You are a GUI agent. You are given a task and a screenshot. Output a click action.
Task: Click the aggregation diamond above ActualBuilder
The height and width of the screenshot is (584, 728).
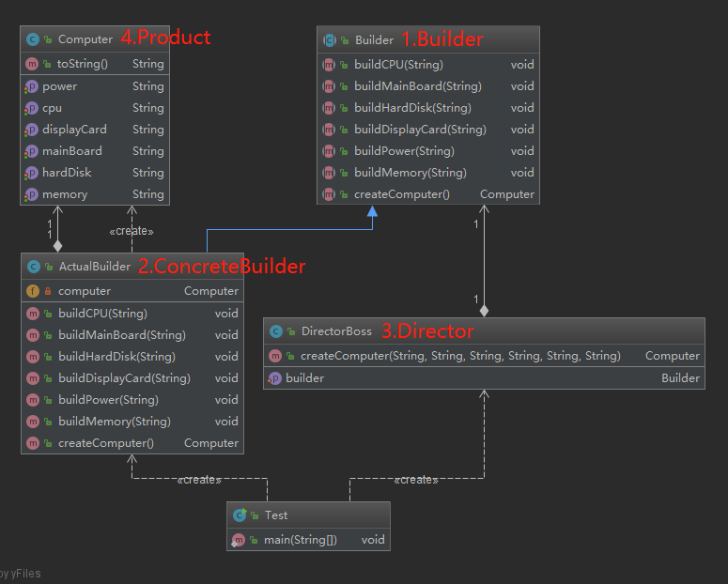click(57, 246)
